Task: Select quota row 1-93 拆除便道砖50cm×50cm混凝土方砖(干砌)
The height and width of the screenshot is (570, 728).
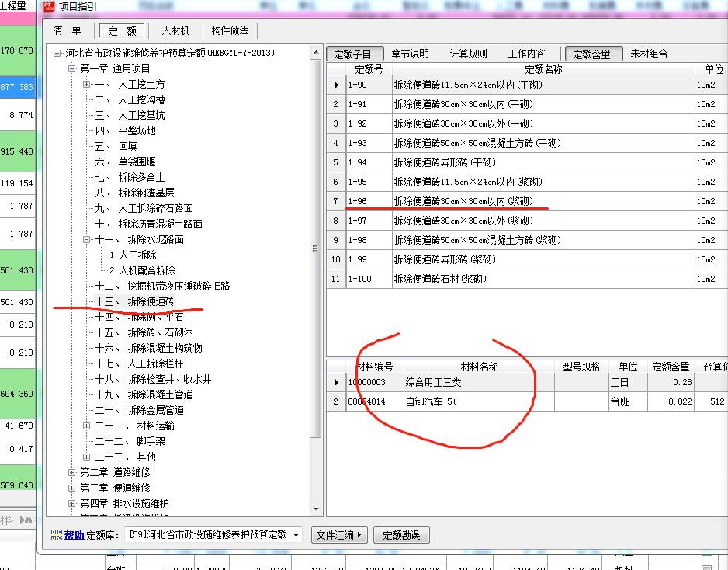Action: [527, 143]
